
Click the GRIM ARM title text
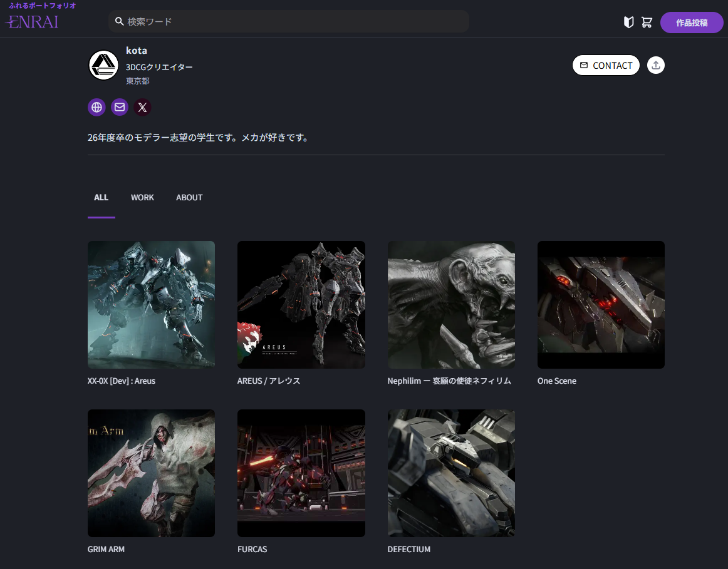click(106, 549)
